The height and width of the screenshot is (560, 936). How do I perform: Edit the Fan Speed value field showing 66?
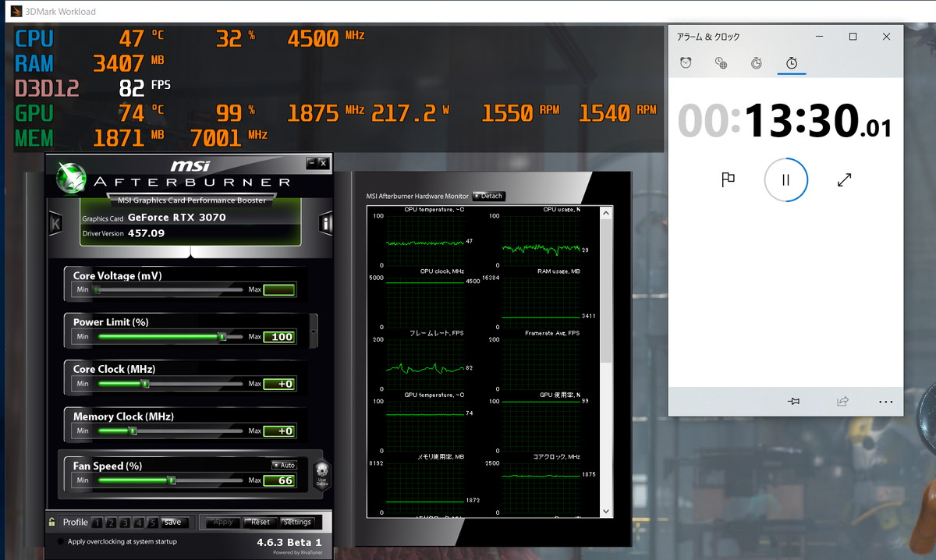click(x=279, y=480)
